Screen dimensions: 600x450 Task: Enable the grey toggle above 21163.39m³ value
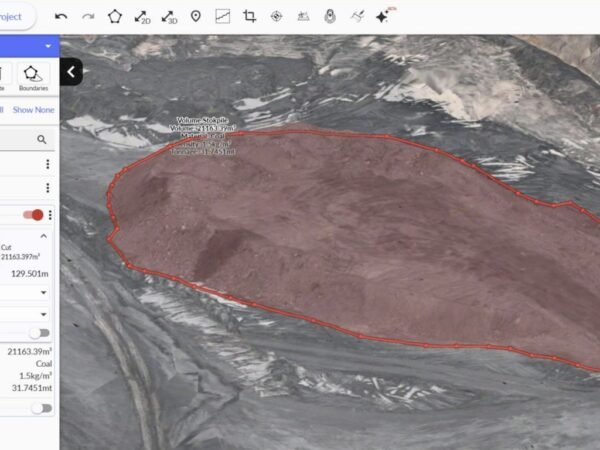(39, 333)
